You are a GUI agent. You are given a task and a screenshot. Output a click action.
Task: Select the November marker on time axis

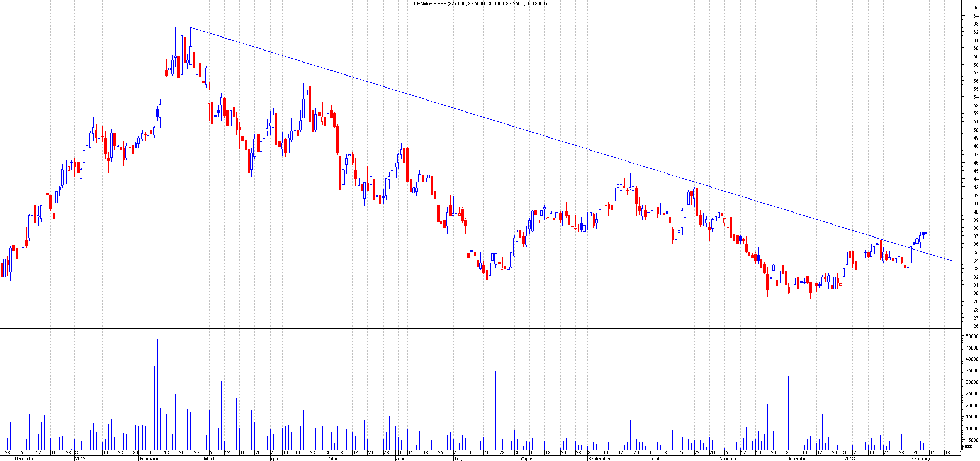730,458
